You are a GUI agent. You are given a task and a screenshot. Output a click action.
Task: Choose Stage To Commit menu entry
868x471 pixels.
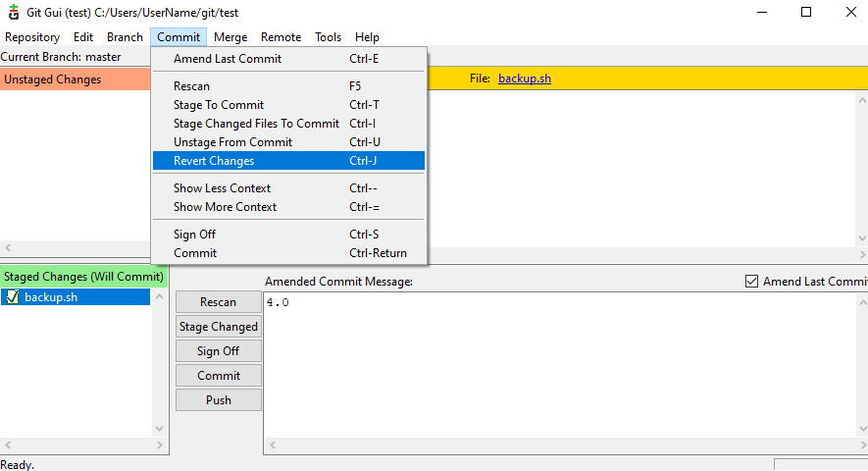[288, 105]
